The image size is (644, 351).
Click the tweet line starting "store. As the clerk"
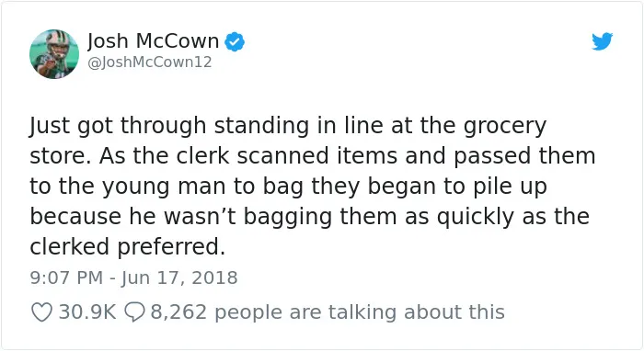pos(313,156)
